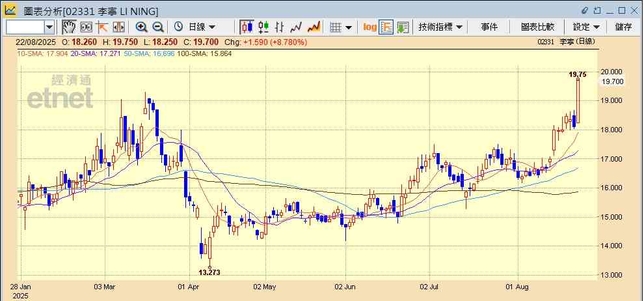Click the split-arrows compress chart icon
Screen dimensions: 644x301
[x=118, y=27]
